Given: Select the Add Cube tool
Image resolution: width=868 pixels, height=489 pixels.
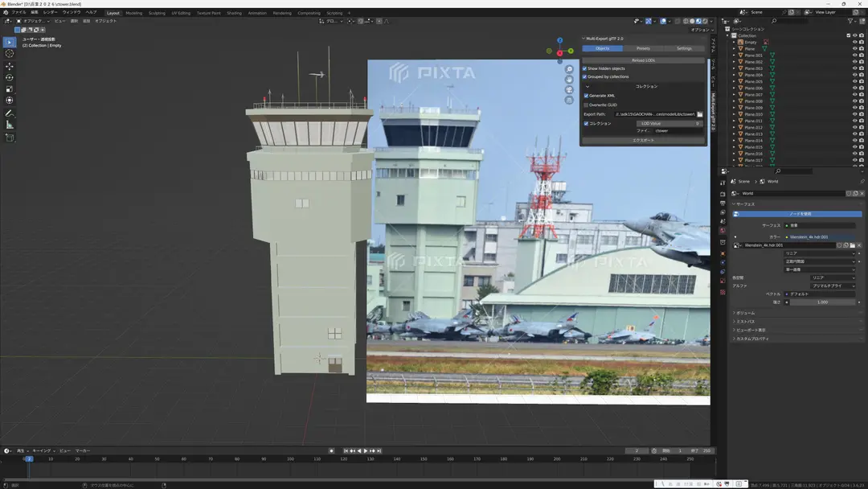Looking at the screenshot, I should click(10, 138).
